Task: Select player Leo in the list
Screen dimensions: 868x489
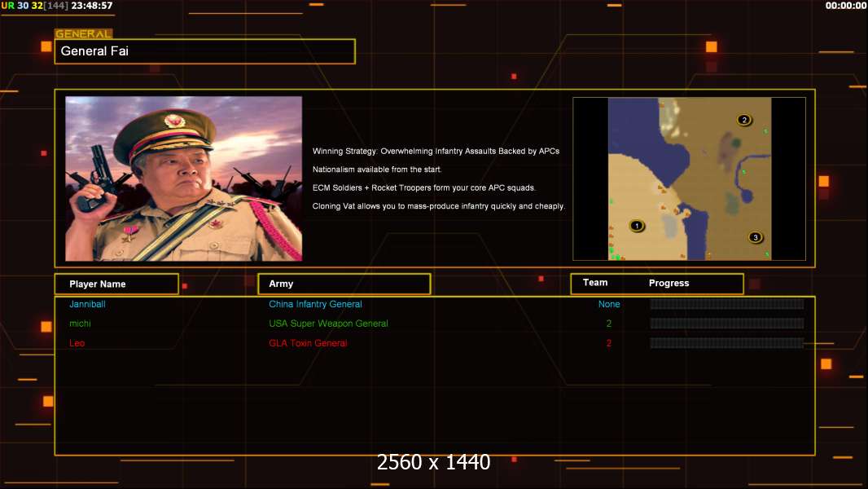Action: click(77, 343)
